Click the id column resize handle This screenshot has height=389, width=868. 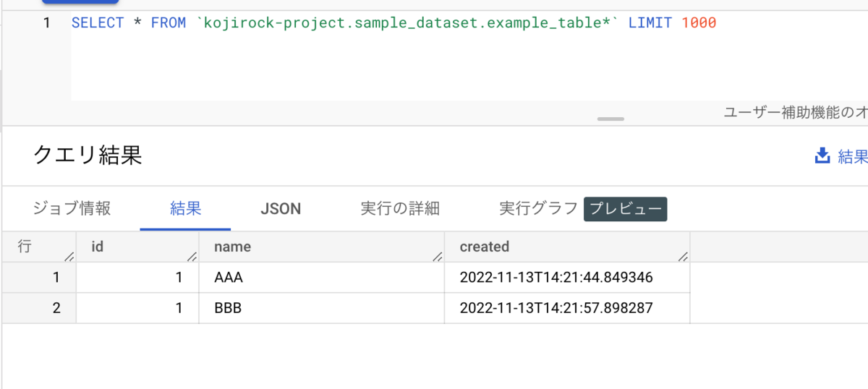pos(192,256)
